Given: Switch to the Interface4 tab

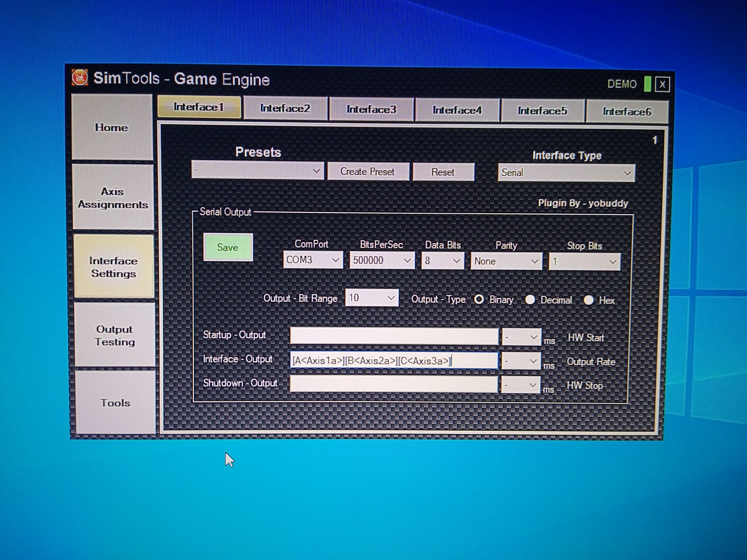Looking at the screenshot, I should point(458,110).
